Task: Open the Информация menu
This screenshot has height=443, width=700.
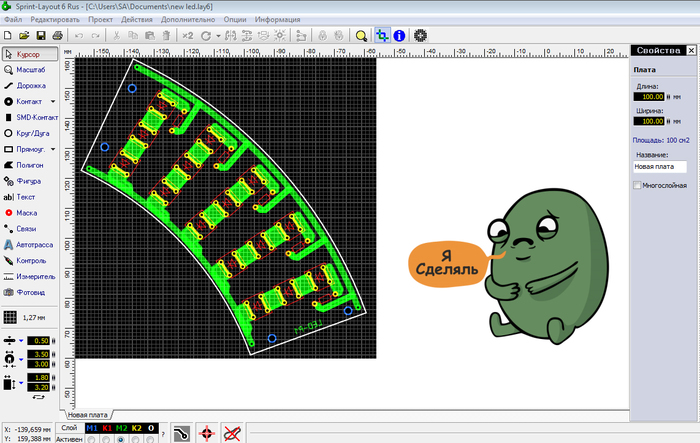Action: pyautogui.click(x=277, y=20)
